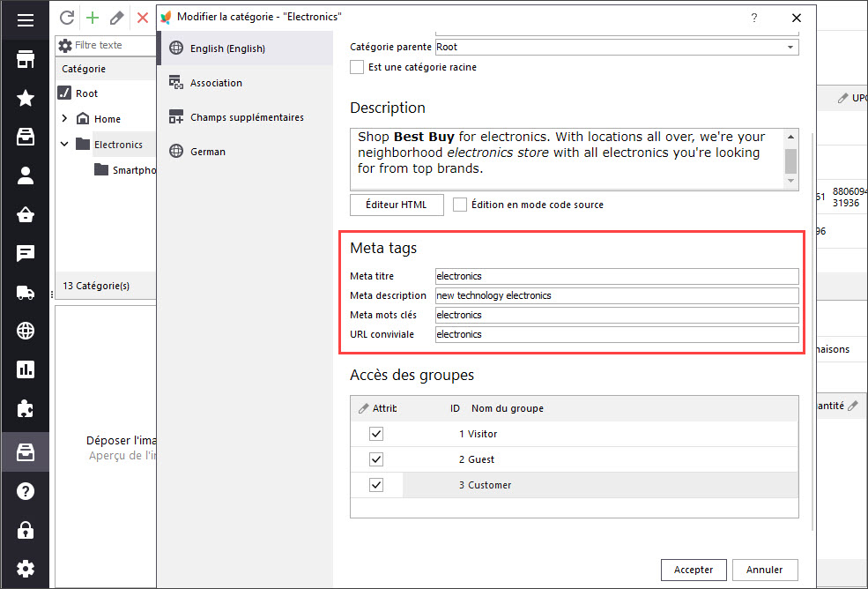The width and height of the screenshot is (868, 589).
Task: Click the dialog help question mark
Action: [754, 18]
